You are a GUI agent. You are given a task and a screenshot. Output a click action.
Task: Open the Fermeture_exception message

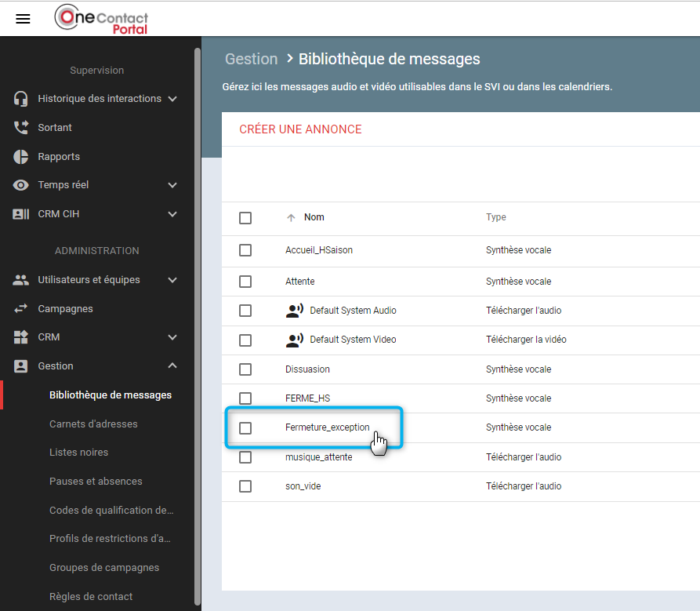click(x=327, y=427)
